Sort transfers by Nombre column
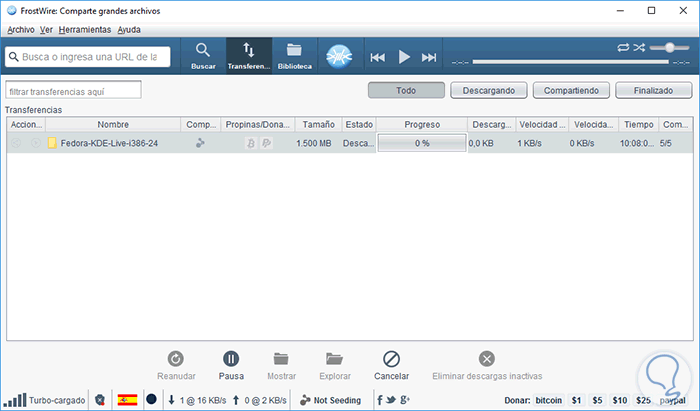The width and height of the screenshot is (700, 411). pyautogui.click(x=113, y=125)
